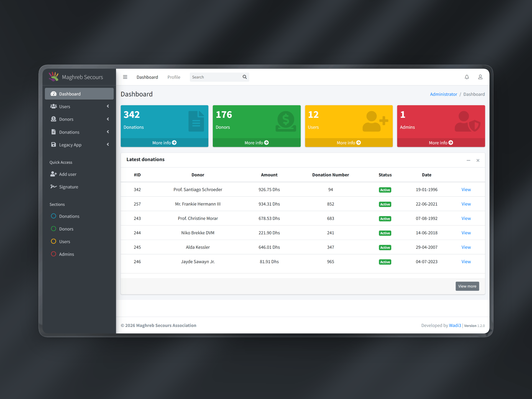The height and width of the screenshot is (399, 532).
Task: Open the notifications bell icon
Action: tap(467, 77)
